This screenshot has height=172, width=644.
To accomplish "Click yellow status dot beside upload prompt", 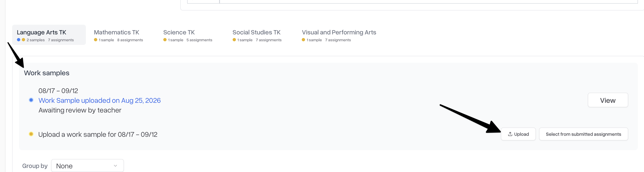I will coord(31,134).
